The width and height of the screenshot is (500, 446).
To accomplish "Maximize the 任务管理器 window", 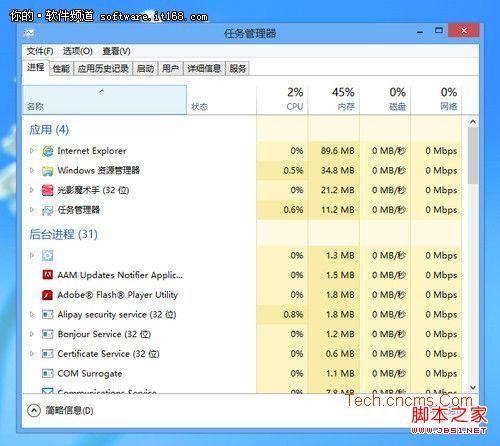I will coord(439,31).
